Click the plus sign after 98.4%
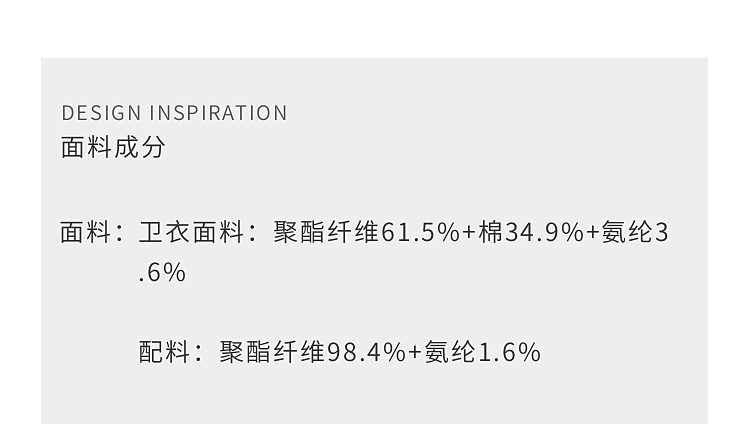The width and height of the screenshot is (750, 424). (x=415, y=352)
